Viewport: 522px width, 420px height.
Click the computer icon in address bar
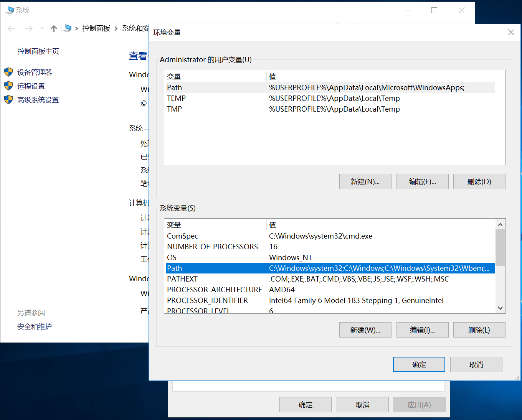coord(68,28)
